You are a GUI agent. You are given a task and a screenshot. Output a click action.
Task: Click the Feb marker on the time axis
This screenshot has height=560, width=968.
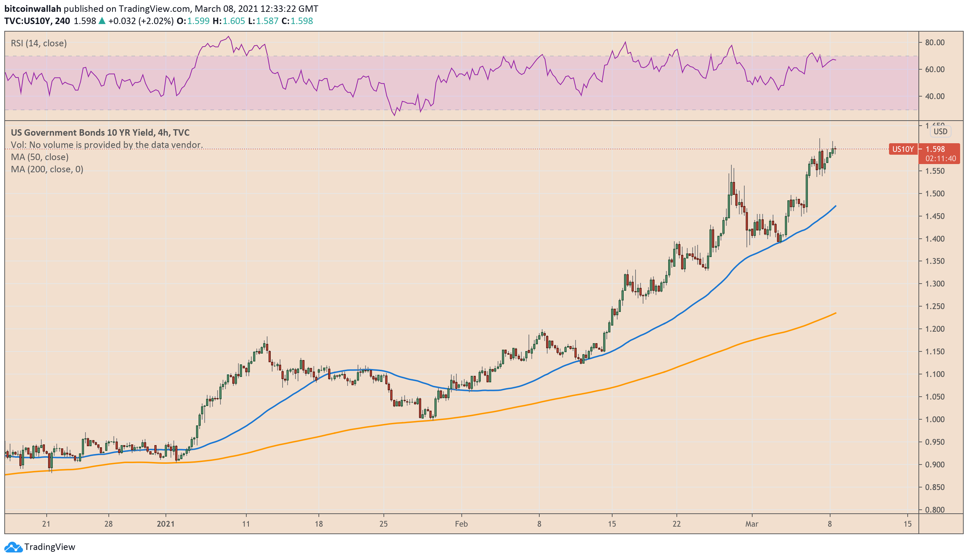point(461,524)
